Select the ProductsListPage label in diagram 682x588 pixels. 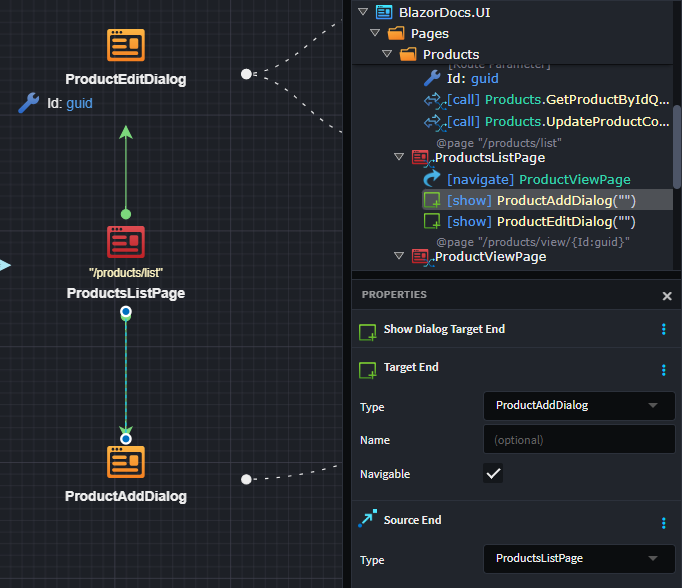pos(126,293)
